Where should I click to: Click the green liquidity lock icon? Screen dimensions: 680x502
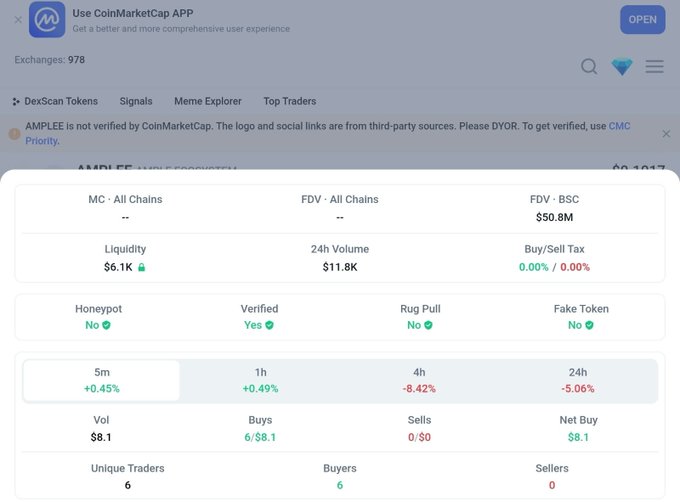pos(141,267)
